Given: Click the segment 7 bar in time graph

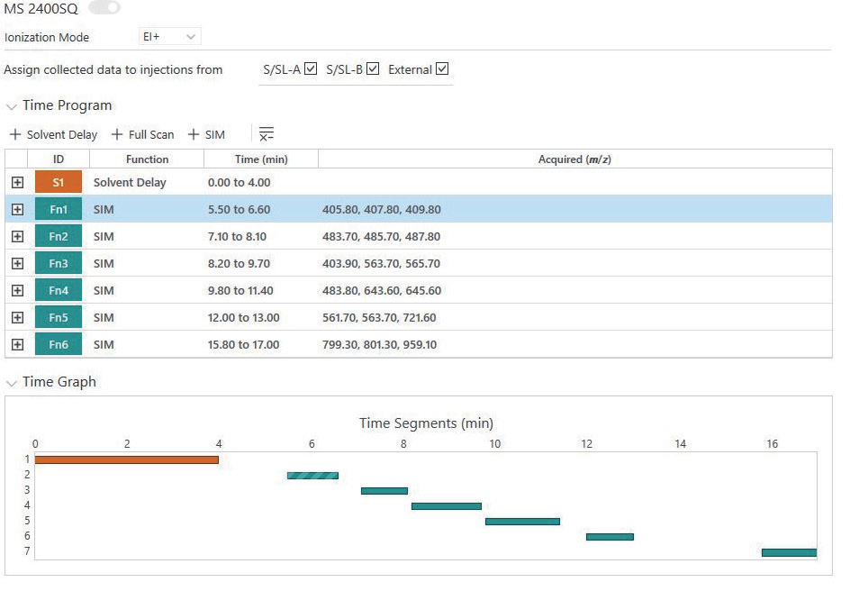Looking at the screenshot, I should pyautogui.click(x=789, y=552).
